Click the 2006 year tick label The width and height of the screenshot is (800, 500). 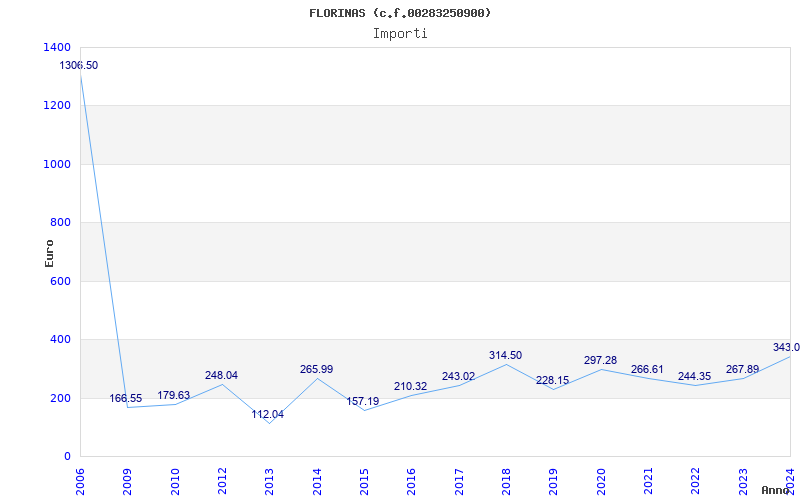[80, 482]
